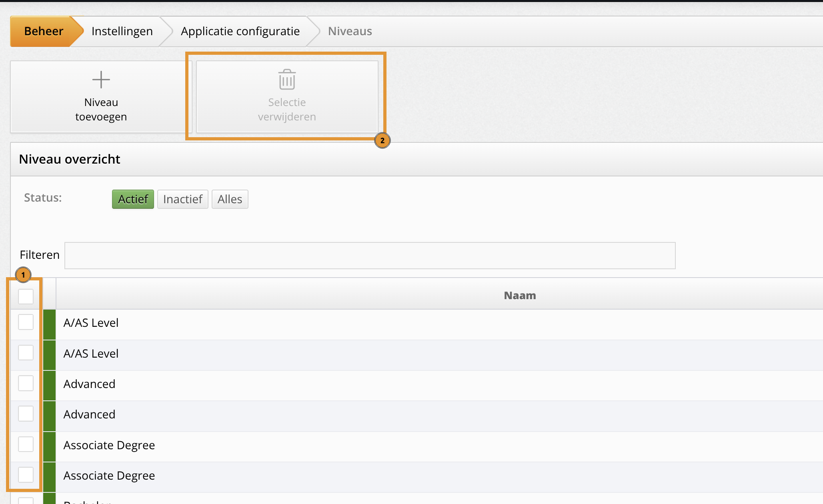Open Instellingen breadcrumb
The image size is (823, 504).
122,31
